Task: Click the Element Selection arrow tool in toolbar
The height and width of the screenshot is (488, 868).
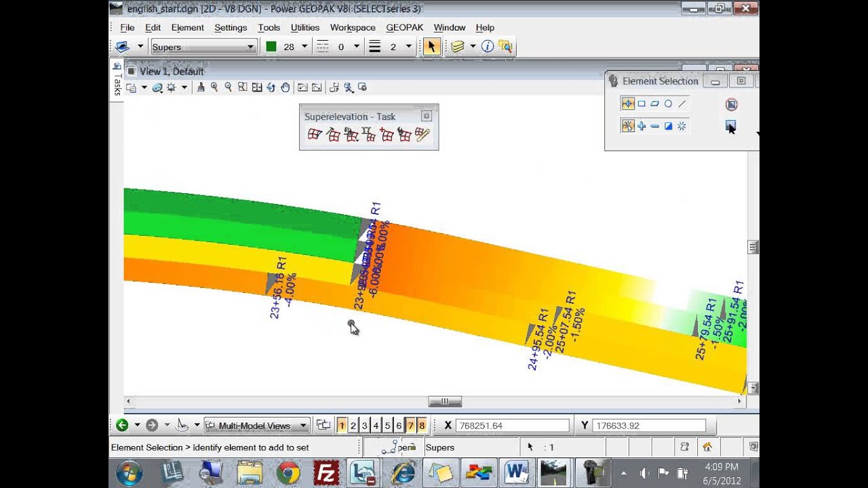Action: [431, 47]
